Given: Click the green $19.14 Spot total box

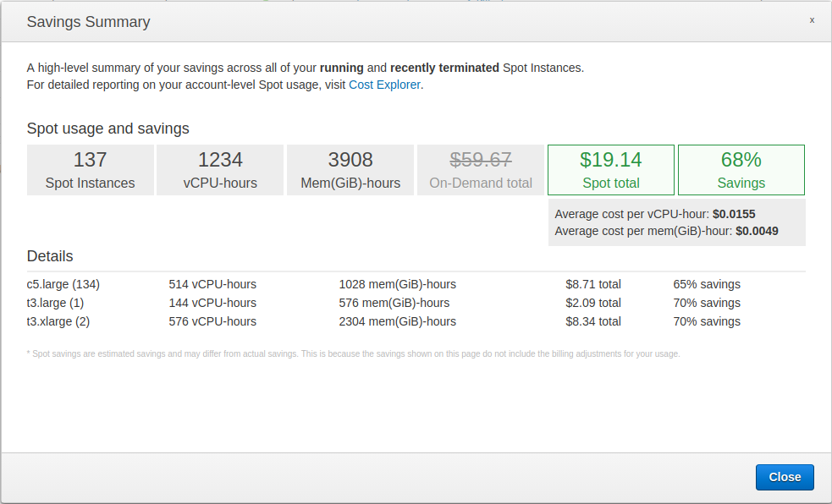Looking at the screenshot, I should 610,170.
